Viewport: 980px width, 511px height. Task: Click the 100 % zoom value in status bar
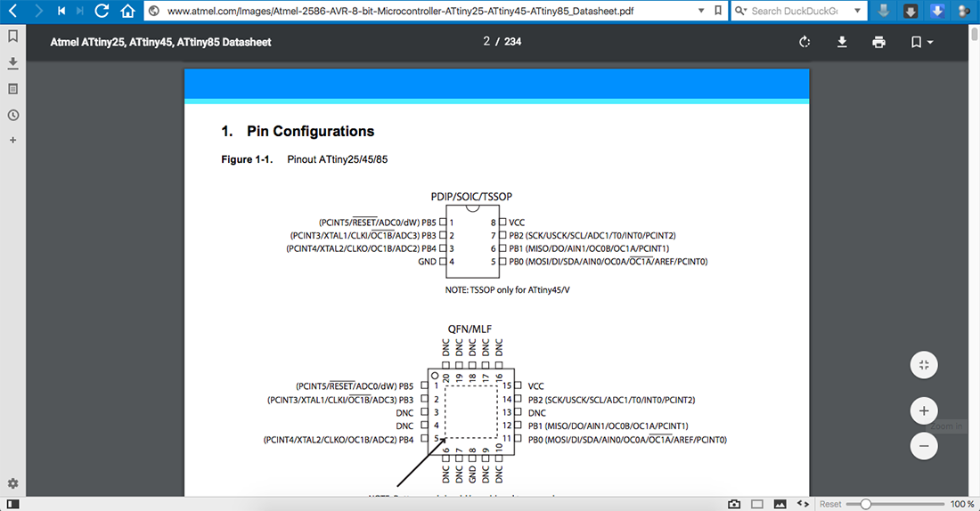[x=962, y=504]
